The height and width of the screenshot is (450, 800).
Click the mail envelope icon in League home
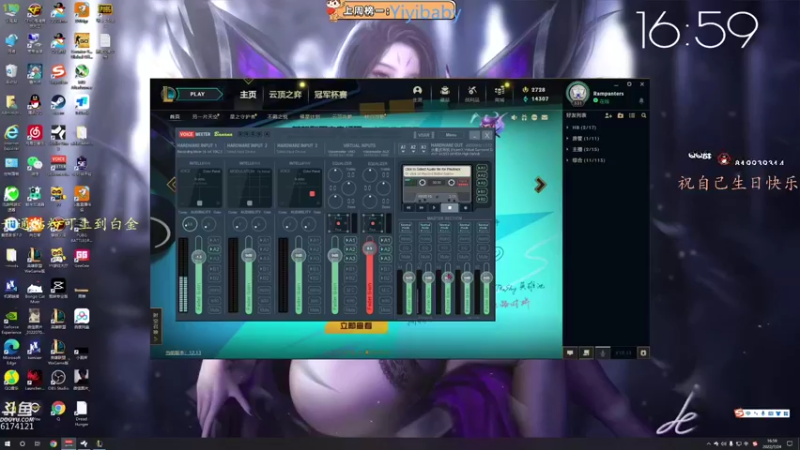point(544,117)
